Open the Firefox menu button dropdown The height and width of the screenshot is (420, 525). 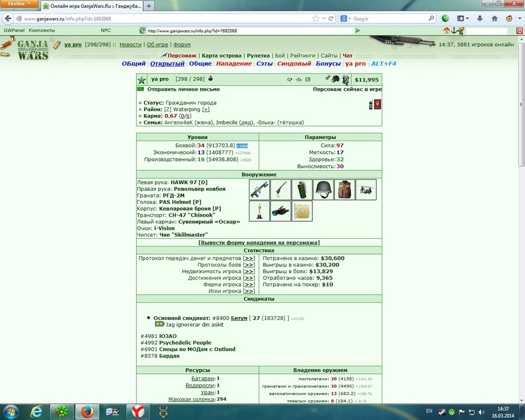(19, 4)
